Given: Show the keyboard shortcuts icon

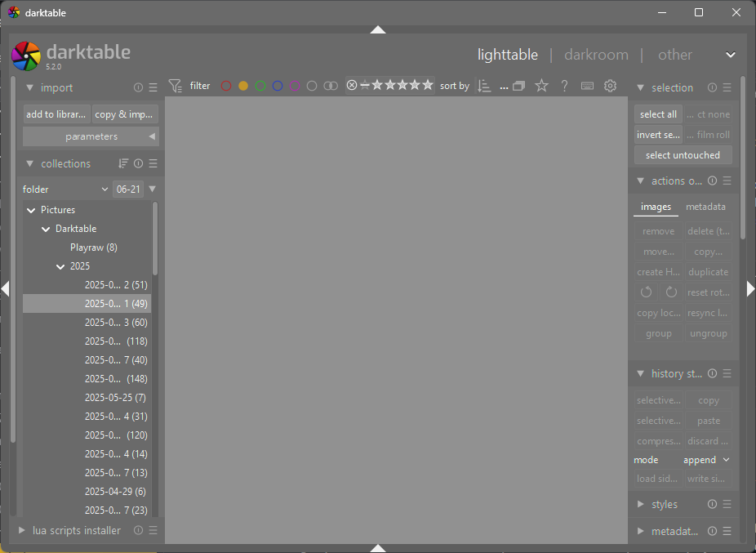Looking at the screenshot, I should pos(587,86).
